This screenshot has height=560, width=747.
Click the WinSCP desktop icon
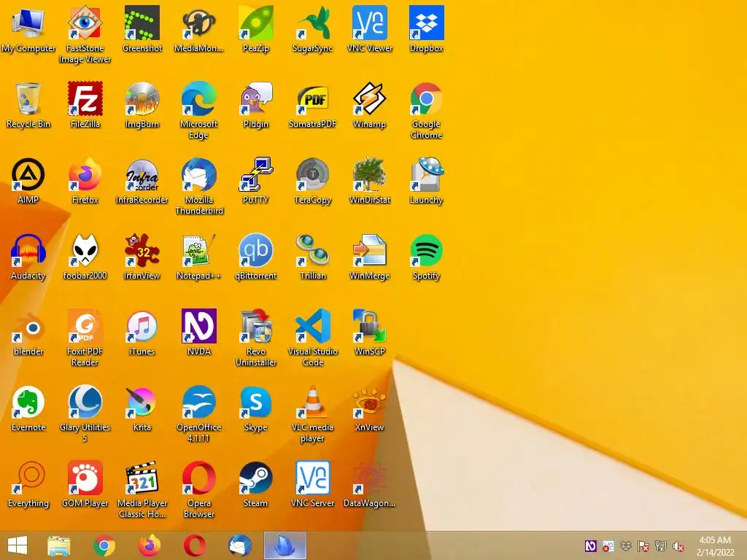[370, 326]
